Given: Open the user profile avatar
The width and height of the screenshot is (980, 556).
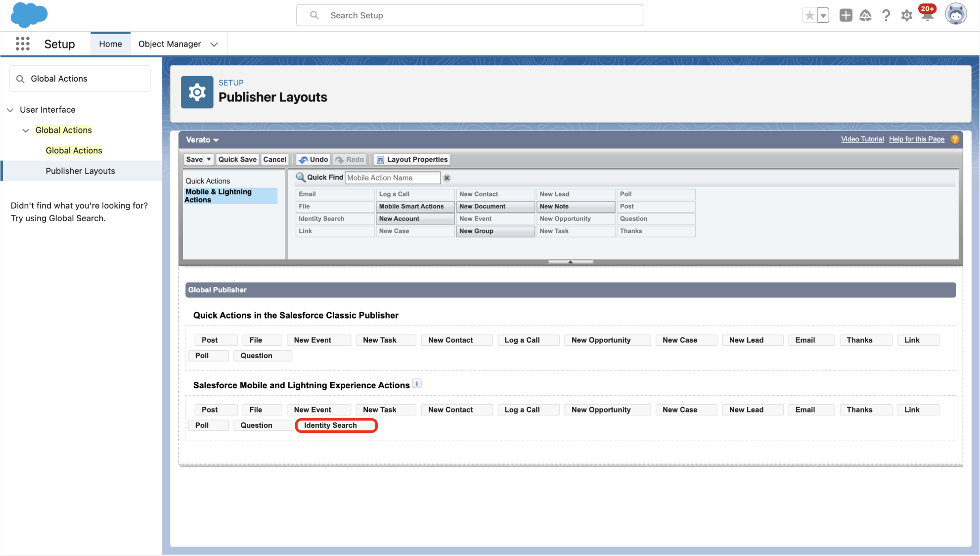Looking at the screenshot, I should (x=956, y=14).
